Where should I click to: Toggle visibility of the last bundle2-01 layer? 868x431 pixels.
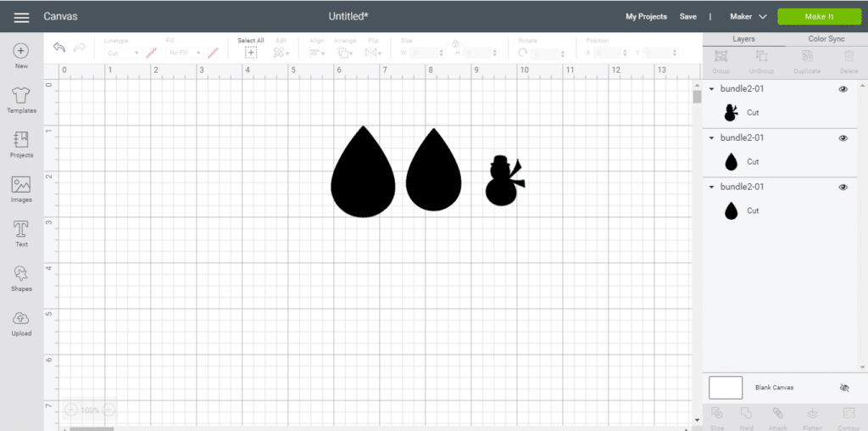click(x=843, y=188)
